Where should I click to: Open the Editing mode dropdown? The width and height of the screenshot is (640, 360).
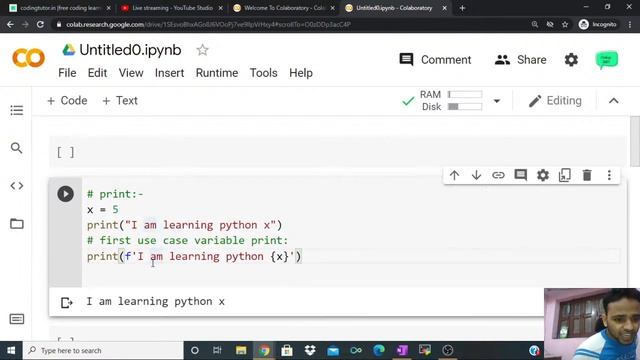555,101
